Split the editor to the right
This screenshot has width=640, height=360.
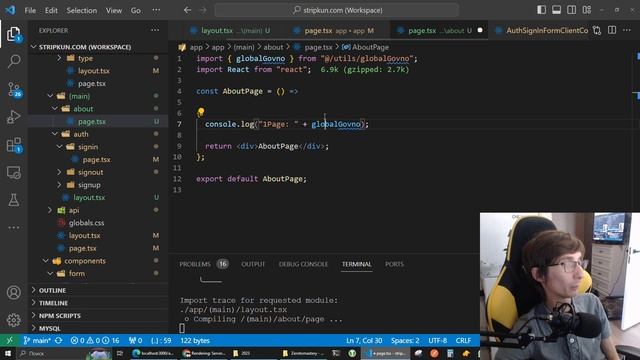pos(612,30)
